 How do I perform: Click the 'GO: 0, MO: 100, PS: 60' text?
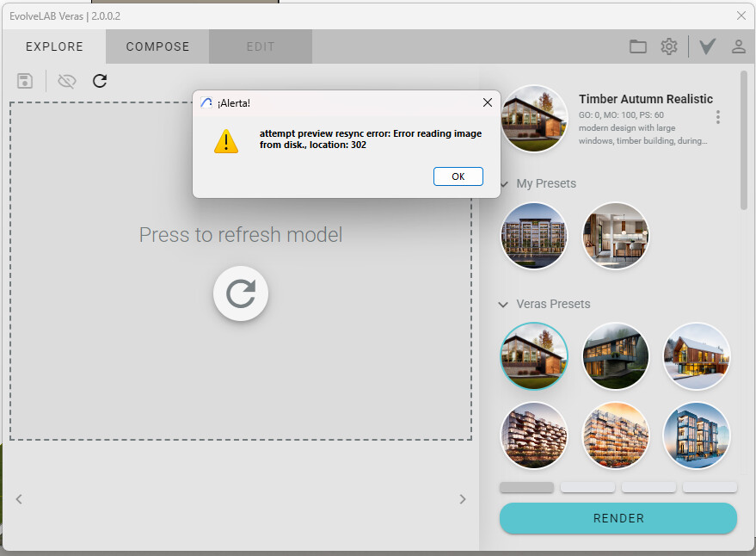621,114
